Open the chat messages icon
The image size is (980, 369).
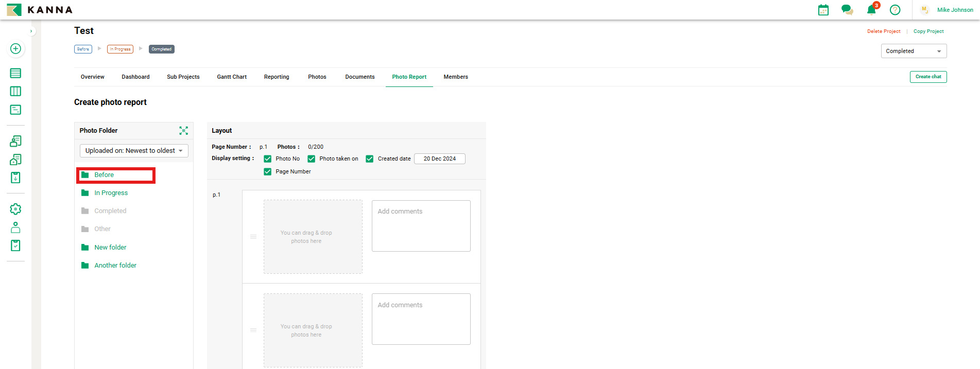(x=847, y=10)
